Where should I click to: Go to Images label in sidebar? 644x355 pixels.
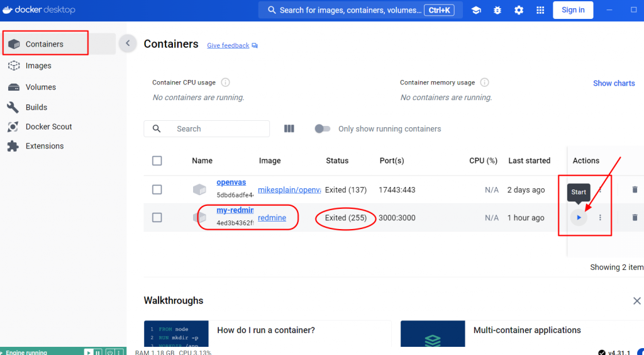pyautogui.click(x=38, y=65)
